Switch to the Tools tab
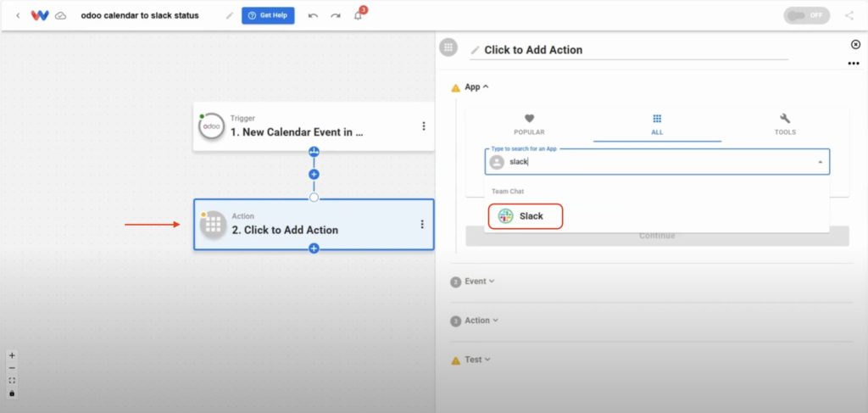868x413 pixels. click(785, 126)
